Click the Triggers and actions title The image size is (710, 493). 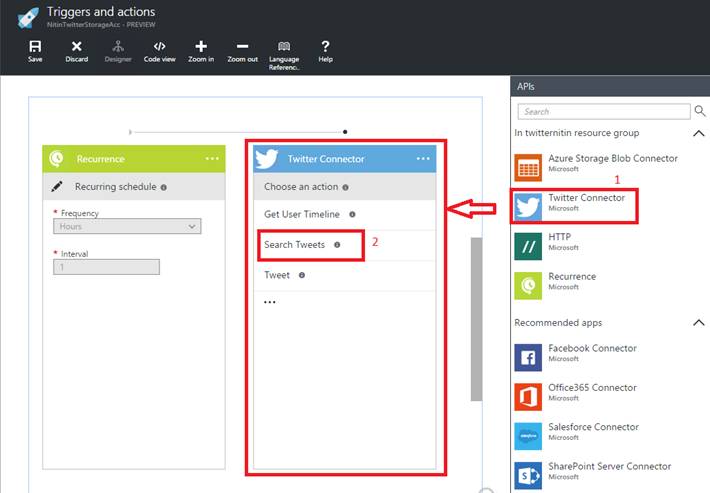(101, 11)
